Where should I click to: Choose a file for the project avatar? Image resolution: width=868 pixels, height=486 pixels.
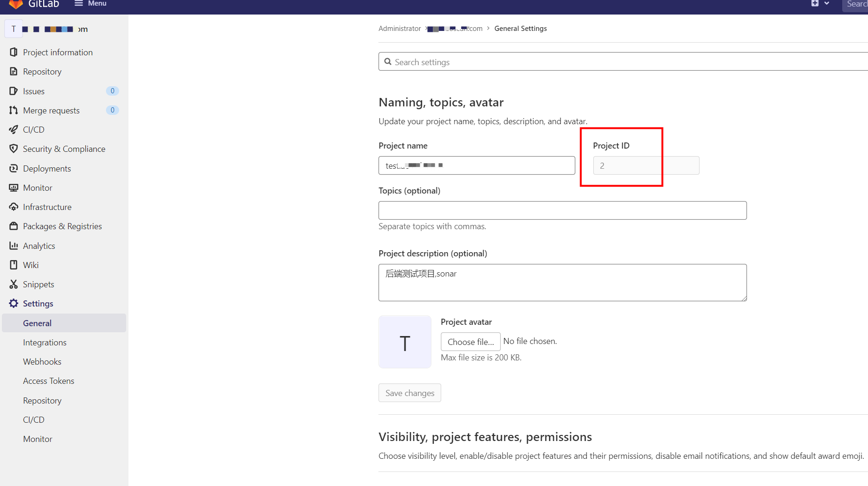470,342
